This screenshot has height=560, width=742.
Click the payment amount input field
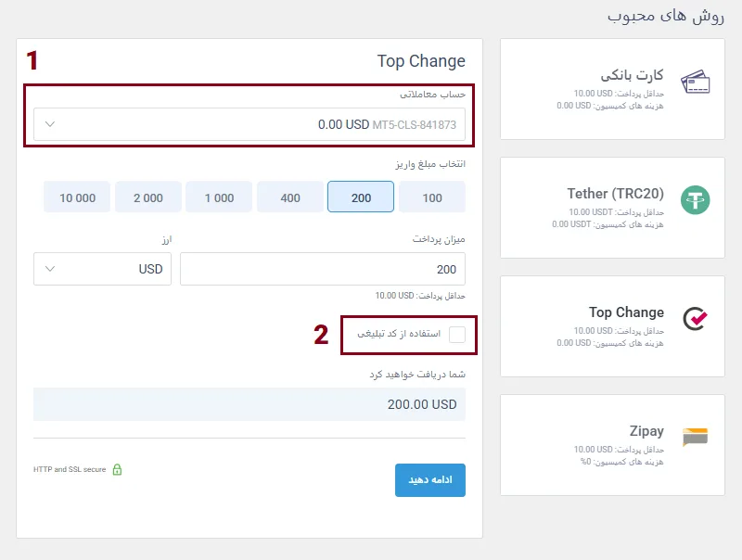click(x=323, y=269)
